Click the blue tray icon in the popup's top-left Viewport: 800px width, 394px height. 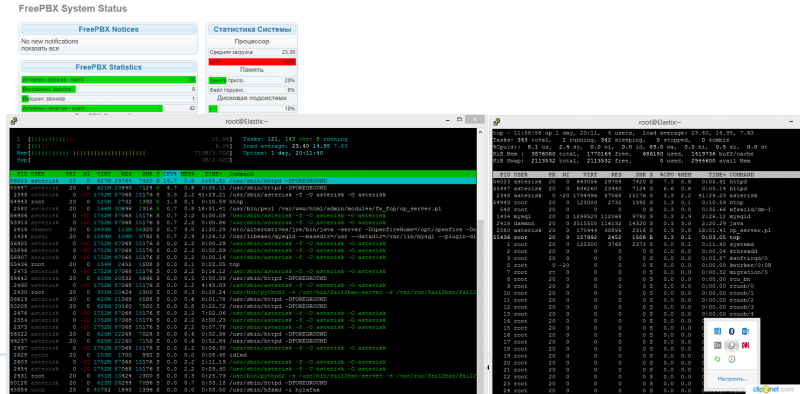717,332
